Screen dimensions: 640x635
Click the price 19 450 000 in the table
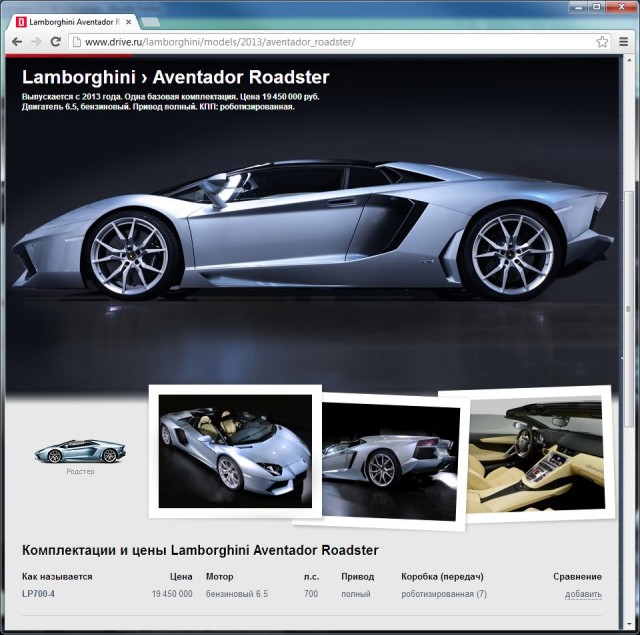[172, 594]
